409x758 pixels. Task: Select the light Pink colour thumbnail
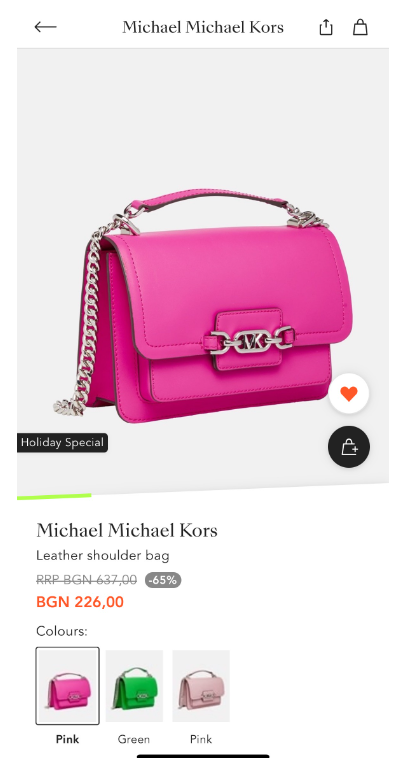[201, 686]
